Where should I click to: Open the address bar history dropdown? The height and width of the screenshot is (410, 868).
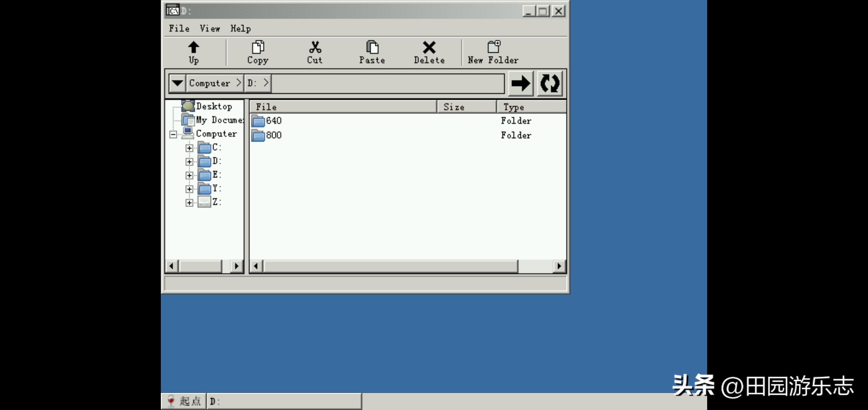click(177, 84)
